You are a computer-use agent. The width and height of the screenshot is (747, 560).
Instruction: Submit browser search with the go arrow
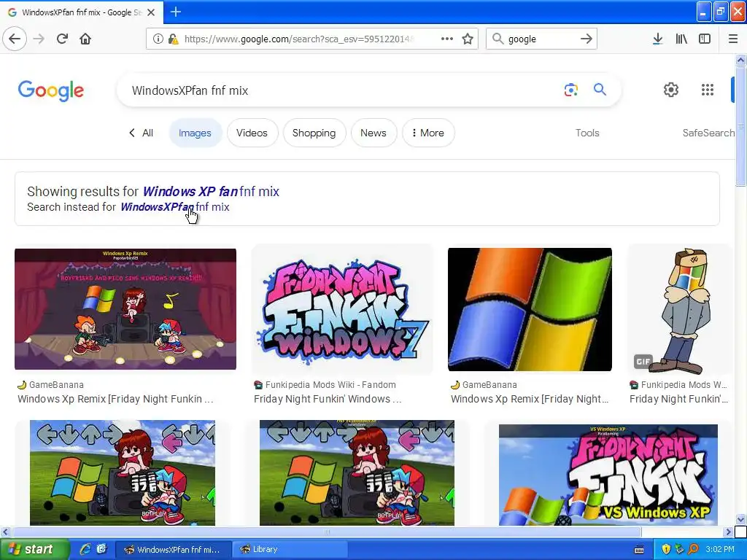coord(587,39)
